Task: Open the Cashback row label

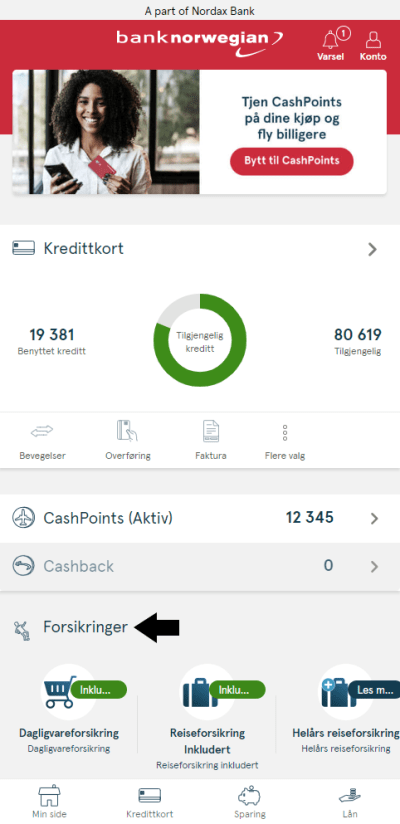Action: click(78, 566)
